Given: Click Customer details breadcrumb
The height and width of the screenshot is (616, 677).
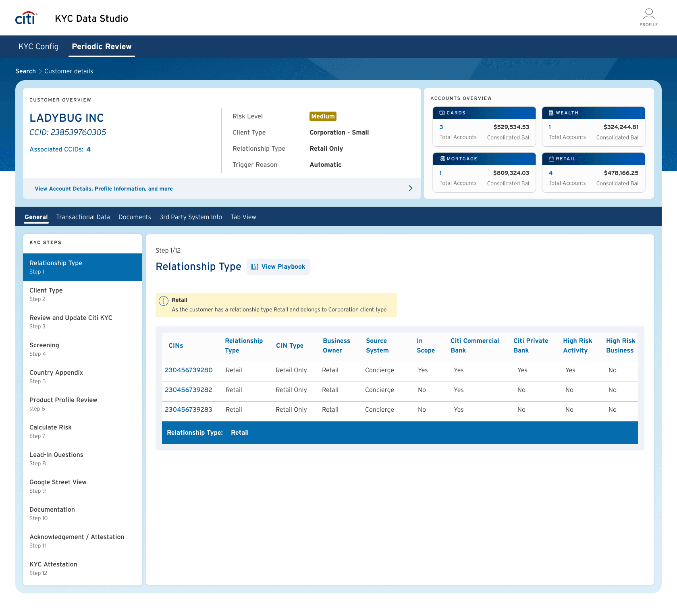Looking at the screenshot, I should [x=69, y=71].
